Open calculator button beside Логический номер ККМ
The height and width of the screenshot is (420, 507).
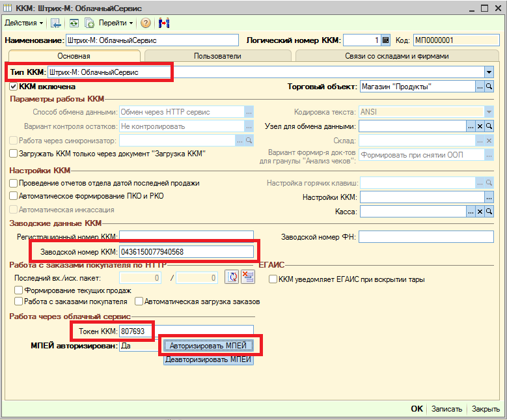pos(385,40)
